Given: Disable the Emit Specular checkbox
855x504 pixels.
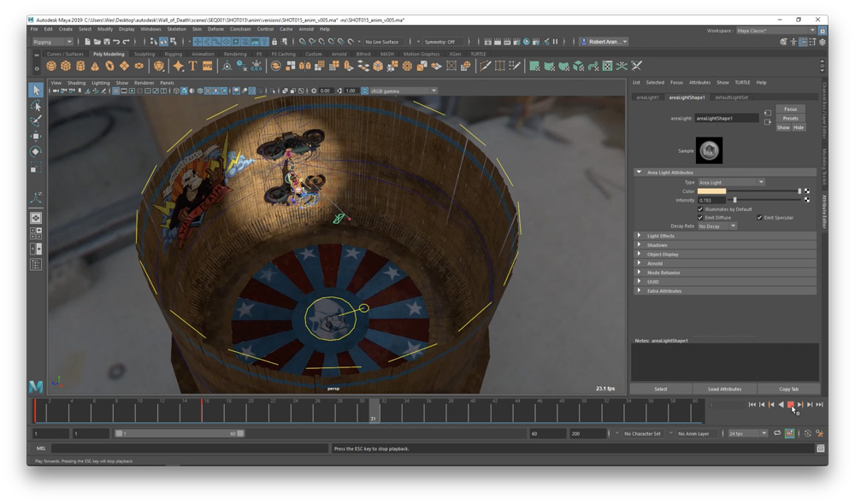Looking at the screenshot, I should pos(758,218).
